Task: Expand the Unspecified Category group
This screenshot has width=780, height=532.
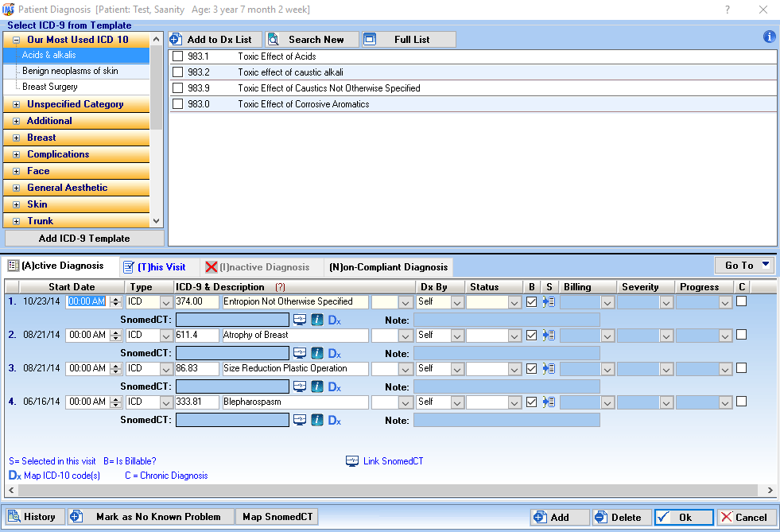Action: pyautogui.click(x=17, y=104)
